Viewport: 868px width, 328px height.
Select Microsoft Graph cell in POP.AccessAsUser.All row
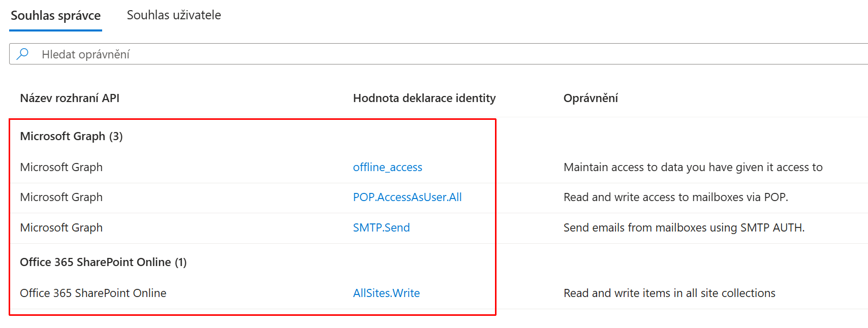pyautogui.click(x=61, y=197)
